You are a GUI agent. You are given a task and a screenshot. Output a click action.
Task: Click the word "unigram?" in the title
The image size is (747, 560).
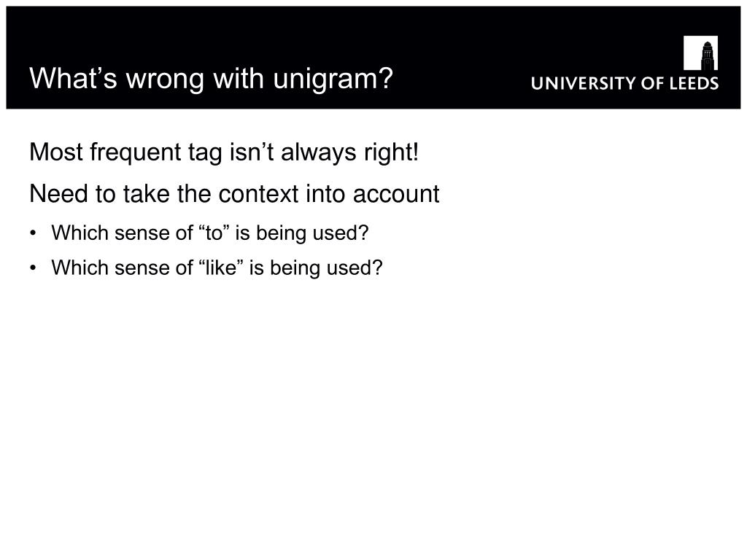point(333,79)
